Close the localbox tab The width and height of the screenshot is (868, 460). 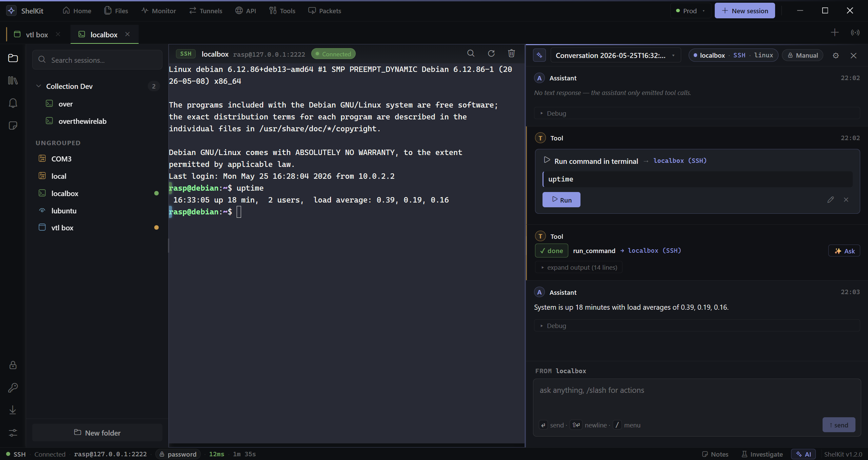coord(127,34)
